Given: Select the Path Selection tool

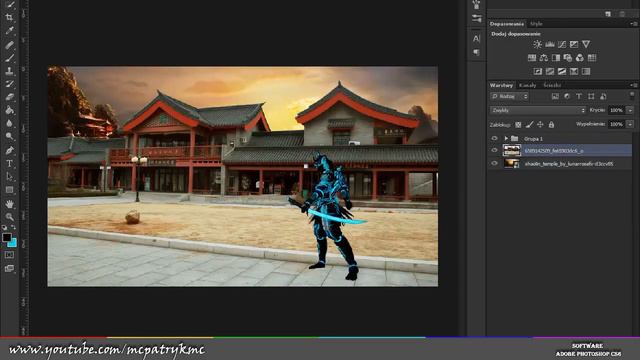Looking at the screenshot, I should 9,177.
